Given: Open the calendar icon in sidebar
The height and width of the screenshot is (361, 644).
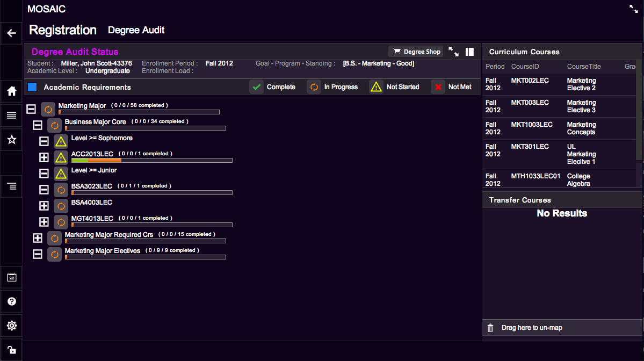Looking at the screenshot, I should coord(11,278).
